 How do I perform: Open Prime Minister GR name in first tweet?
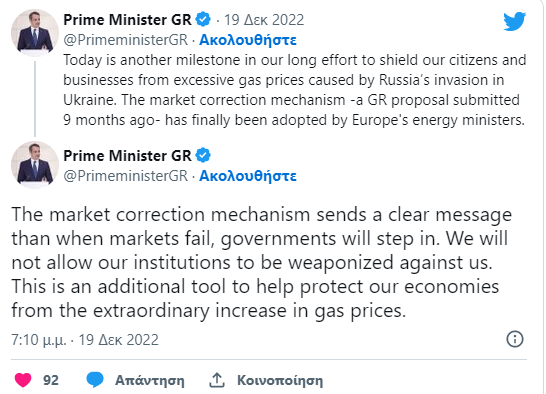point(127,20)
